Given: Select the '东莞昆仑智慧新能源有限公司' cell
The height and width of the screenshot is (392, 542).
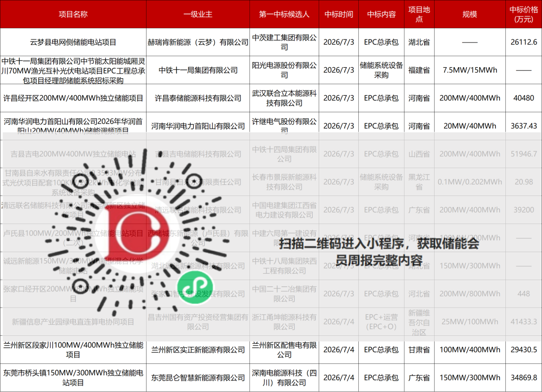Looking at the screenshot, I should point(198,378).
